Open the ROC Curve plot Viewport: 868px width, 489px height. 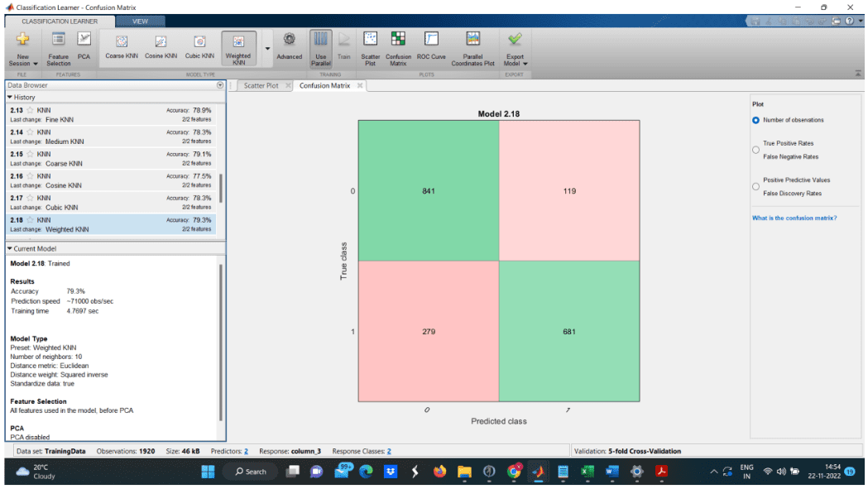(x=431, y=47)
